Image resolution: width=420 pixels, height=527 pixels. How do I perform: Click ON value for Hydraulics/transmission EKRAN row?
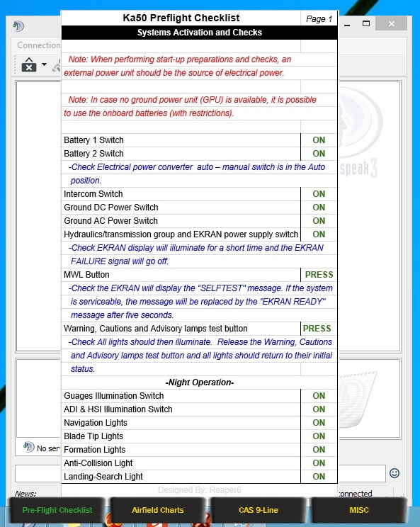319,234
